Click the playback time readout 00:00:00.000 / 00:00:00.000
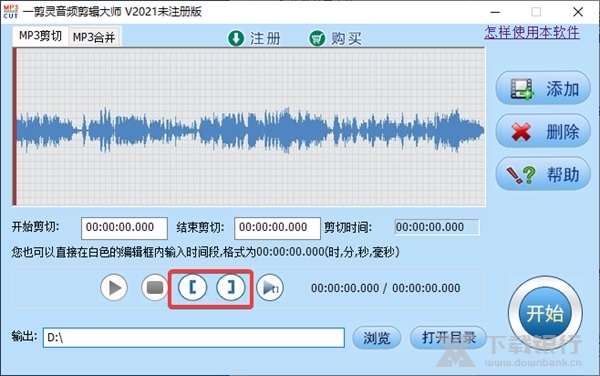Viewport: 600px width, 376px height. [385, 288]
